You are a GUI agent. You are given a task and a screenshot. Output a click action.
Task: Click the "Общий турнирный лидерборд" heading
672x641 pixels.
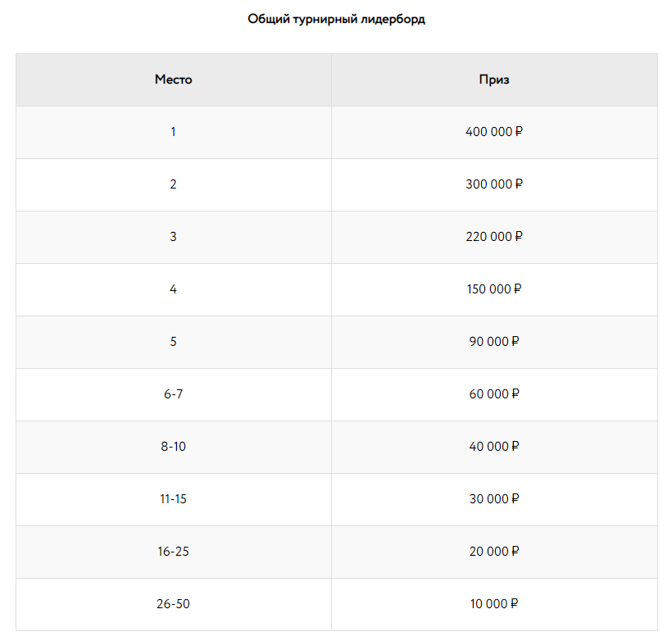pyautogui.click(x=336, y=20)
